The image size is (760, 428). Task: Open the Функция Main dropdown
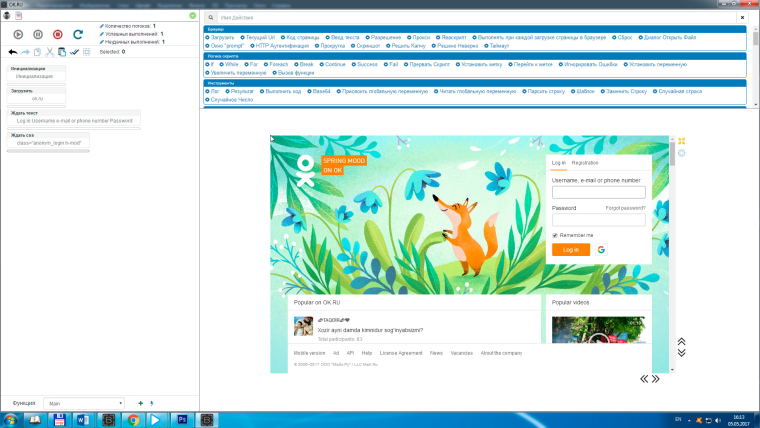click(84, 403)
